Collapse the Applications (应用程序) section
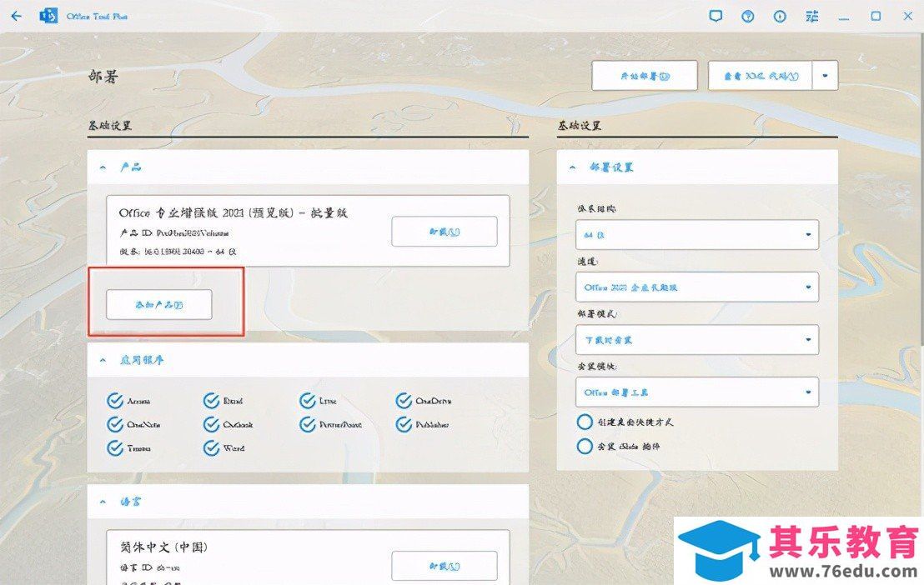 point(103,360)
